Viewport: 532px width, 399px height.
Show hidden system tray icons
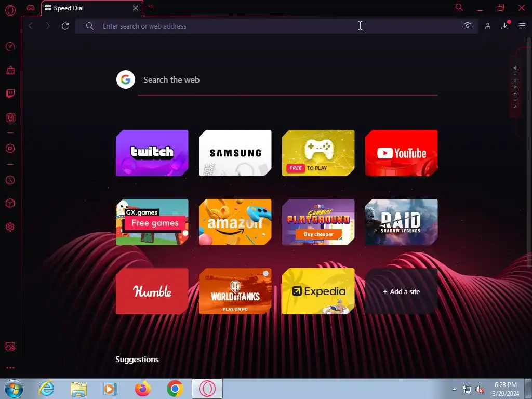(x=454, y=389)
